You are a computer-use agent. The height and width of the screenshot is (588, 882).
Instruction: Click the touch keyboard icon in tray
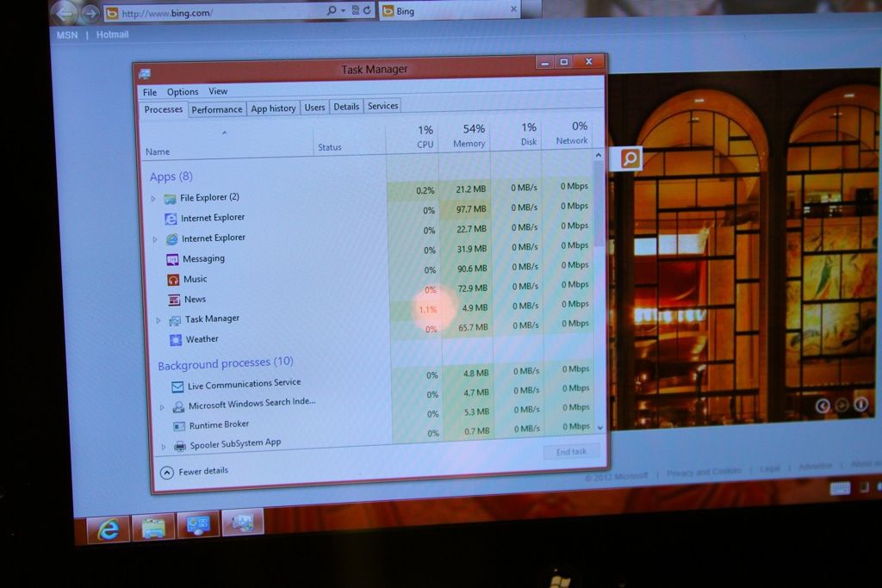pyautogui.click(x=840, y=488)
